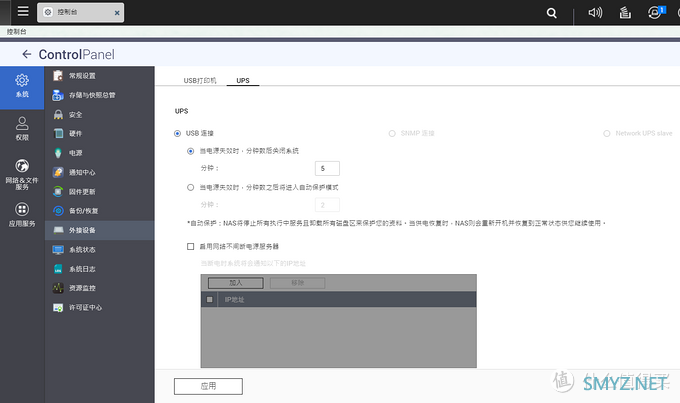Image resolution: width=680 pixels, height=403 pixels.
Task: Toggle the IP地址 header select-all checkbox
Action: [209, 299]
